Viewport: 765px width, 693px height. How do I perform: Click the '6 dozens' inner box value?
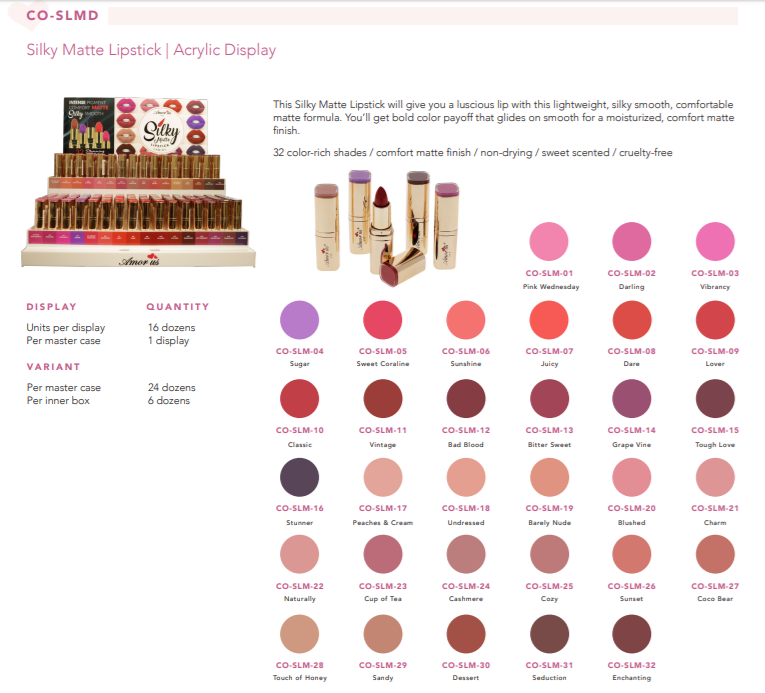click(x=169, y=401)
